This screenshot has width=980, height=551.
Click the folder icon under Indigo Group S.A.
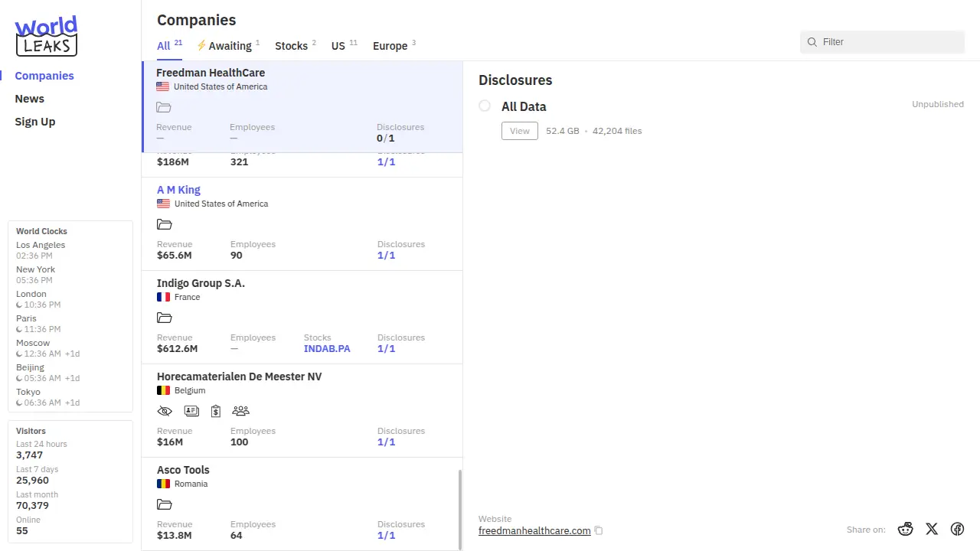164,318
